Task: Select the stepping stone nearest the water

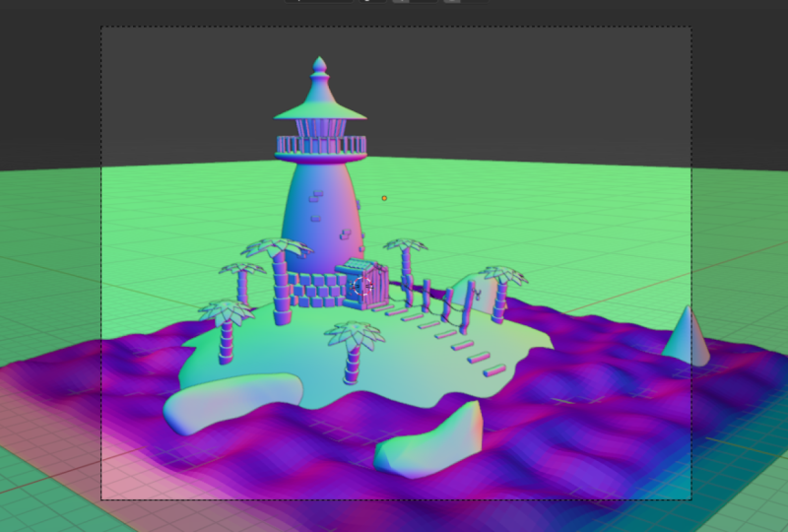Action: tap(494, 370)
